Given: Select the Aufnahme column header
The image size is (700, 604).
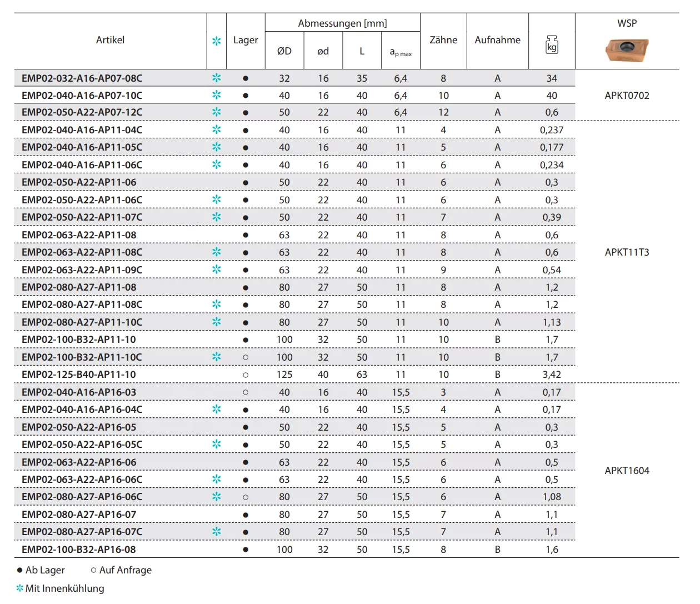Looking at the screenshot, I should pyautogui.click(x=497, y=40).
